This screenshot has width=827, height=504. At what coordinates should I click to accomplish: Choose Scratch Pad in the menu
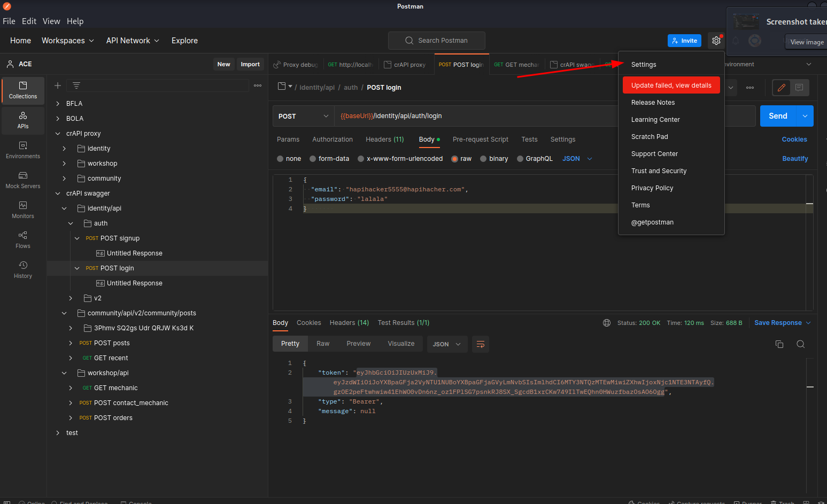pos(650,137)
